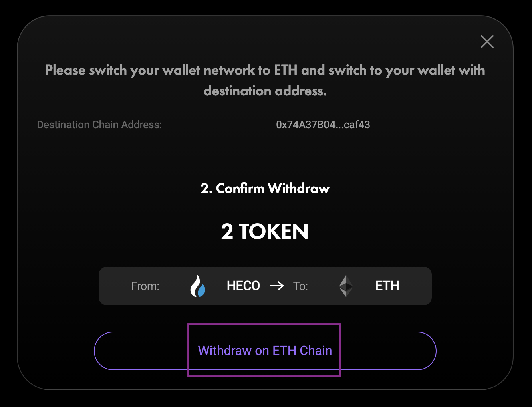
Task: Click the word ETH in the instruction message
Action: click(x=286, y=70)
